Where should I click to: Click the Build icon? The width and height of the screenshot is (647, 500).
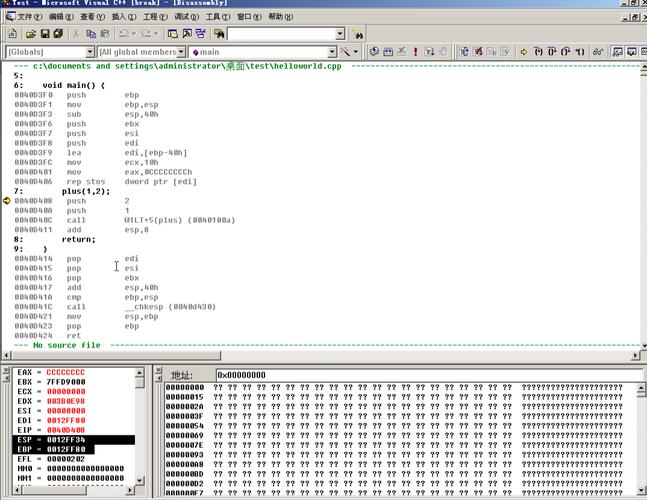click(x=388, y=52)
